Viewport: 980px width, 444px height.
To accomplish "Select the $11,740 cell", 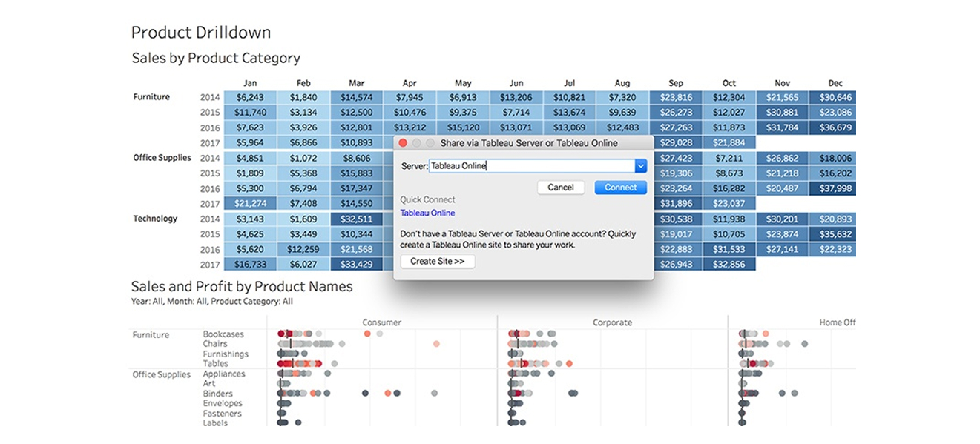I will (x=250, y=113).
